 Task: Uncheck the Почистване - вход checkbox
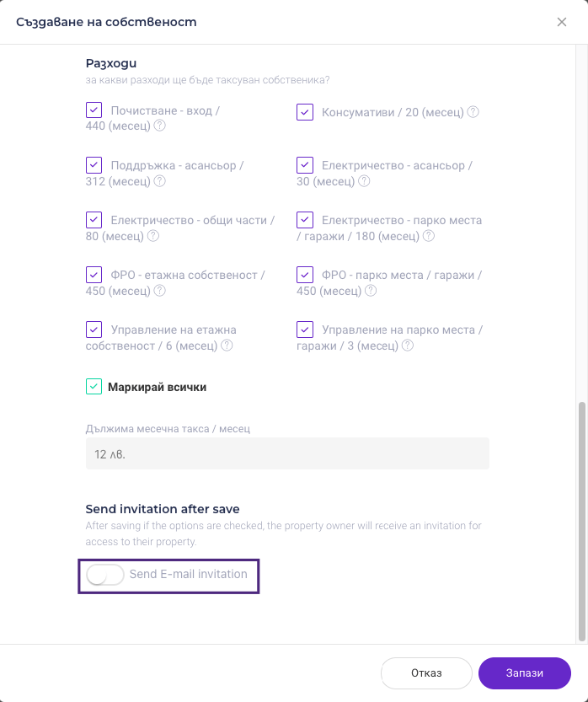click(x=94, y=110)
